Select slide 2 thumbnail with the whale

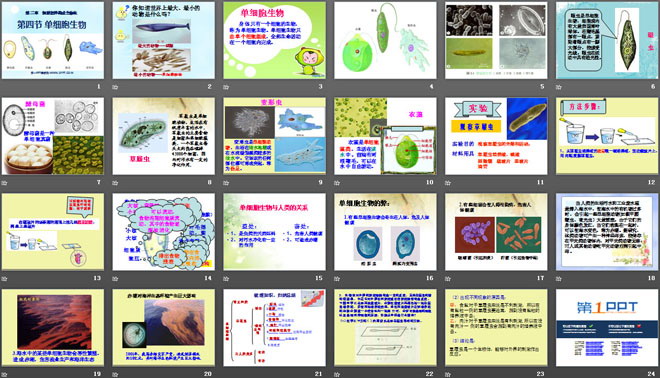click(164, 40)
